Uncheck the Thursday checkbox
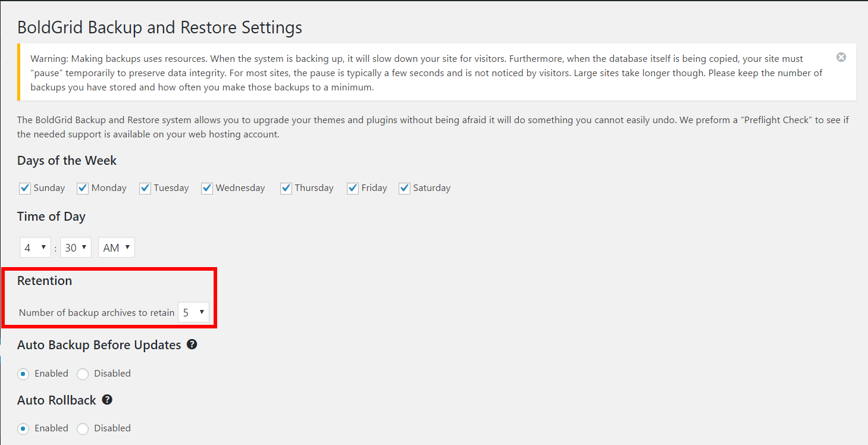The width and height of the screenshot is (868, 445). point(286,188)
